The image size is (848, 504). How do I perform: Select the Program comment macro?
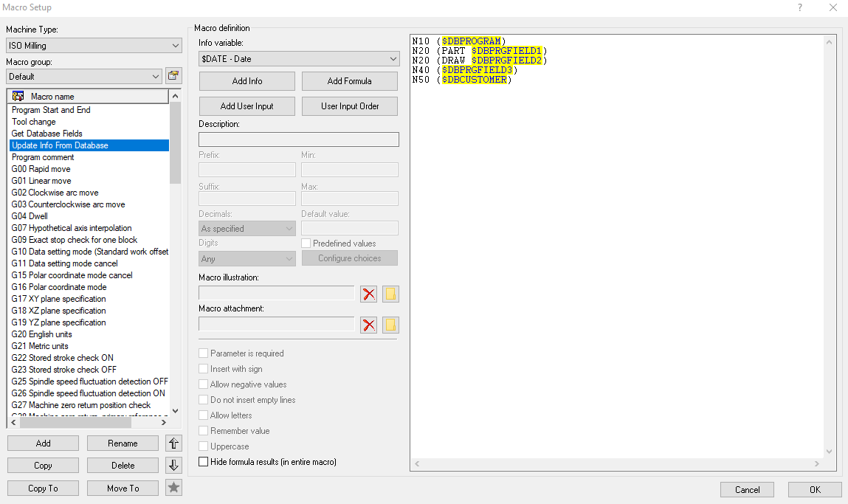pos(89,157)
